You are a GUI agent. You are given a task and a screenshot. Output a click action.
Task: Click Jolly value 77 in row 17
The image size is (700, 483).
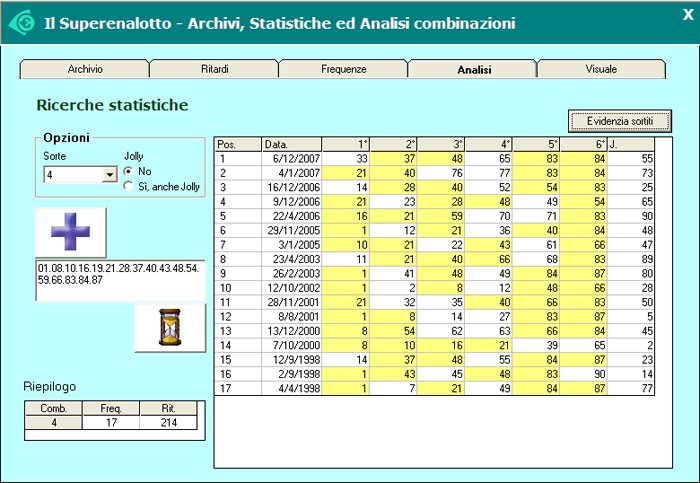coord(631,388)
